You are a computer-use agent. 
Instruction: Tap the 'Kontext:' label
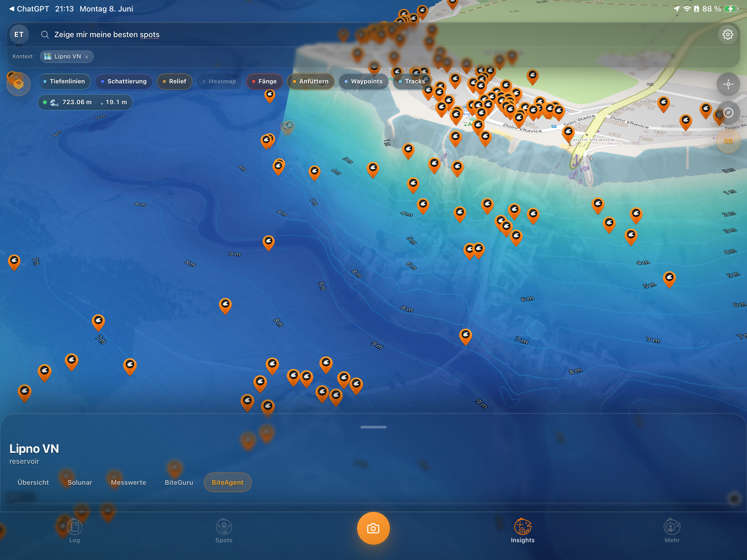coord(23,56)
